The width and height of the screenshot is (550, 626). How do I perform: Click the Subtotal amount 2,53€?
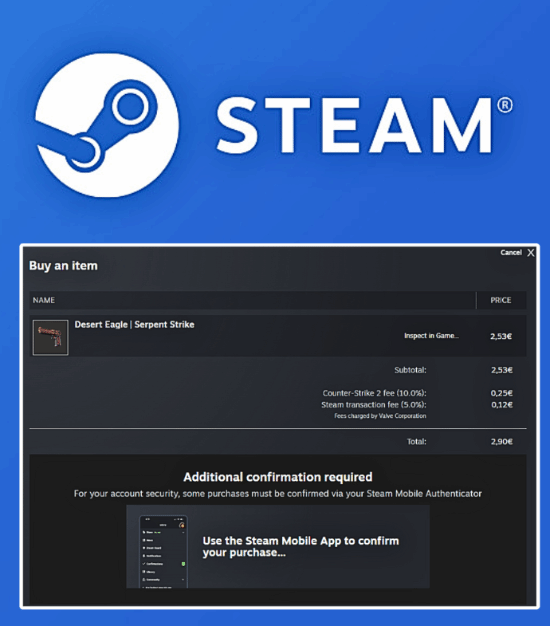[x=502, y=370]
